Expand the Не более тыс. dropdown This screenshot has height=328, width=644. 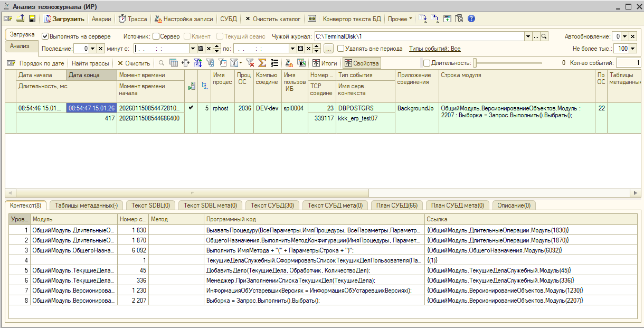633,49
